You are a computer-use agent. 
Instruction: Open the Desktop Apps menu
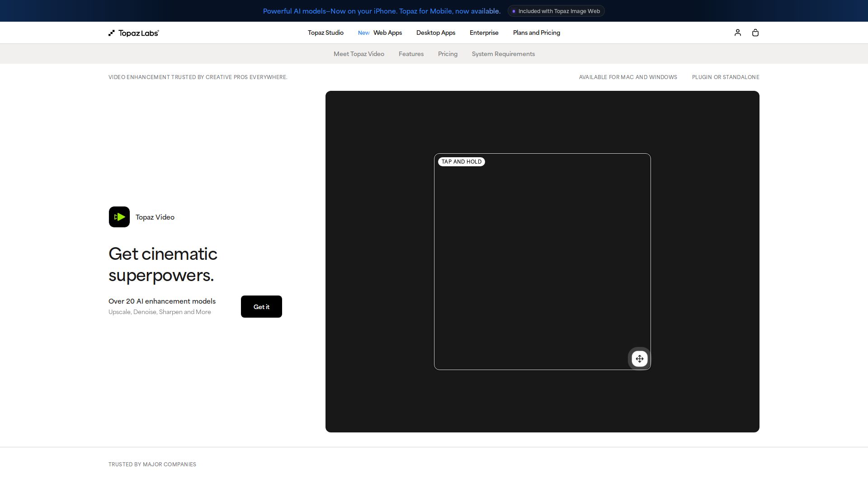click(x=436, y=33)
